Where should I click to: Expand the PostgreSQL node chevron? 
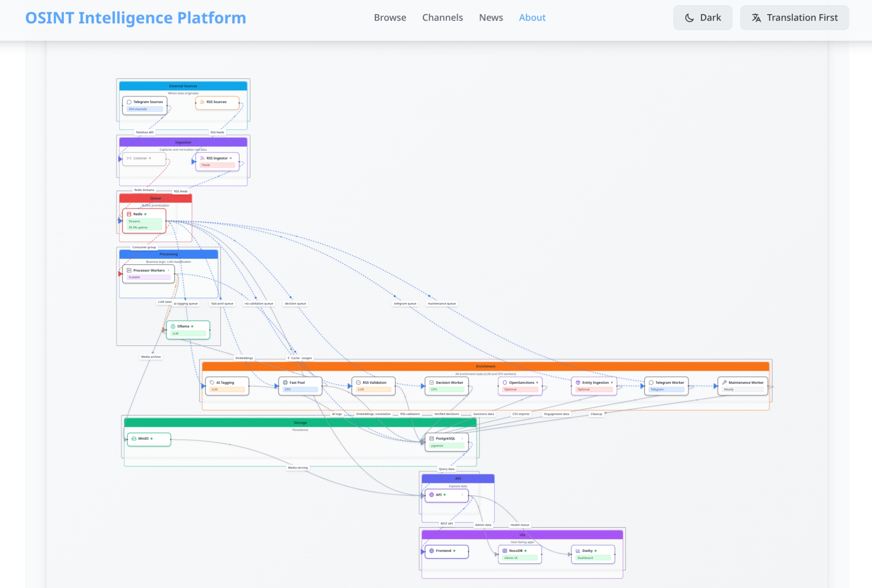pyautogui.click(x=462, y=439)
